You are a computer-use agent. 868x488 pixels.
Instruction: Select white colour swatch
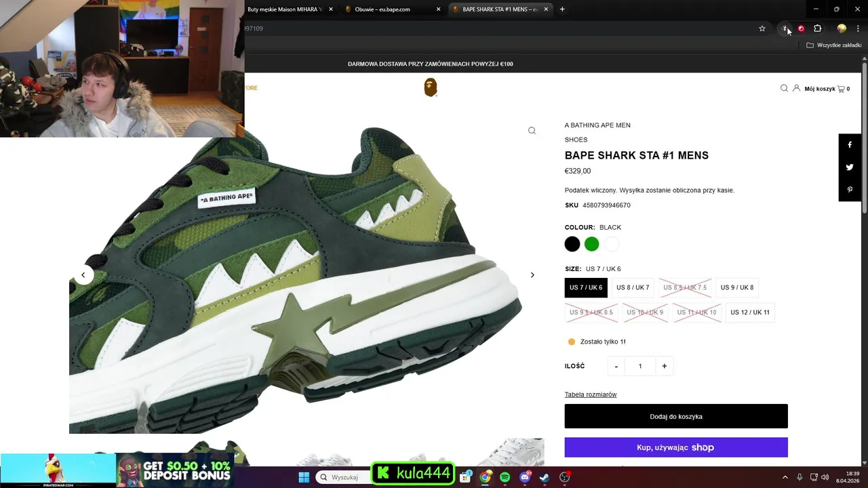612,244
